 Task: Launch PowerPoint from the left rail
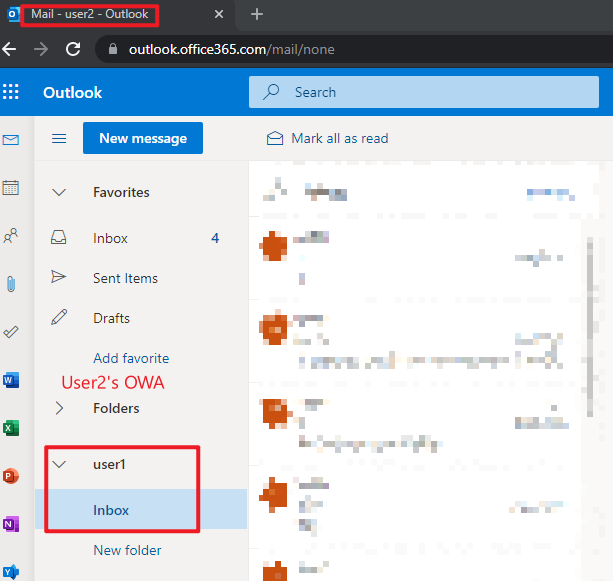click(11, 476)
